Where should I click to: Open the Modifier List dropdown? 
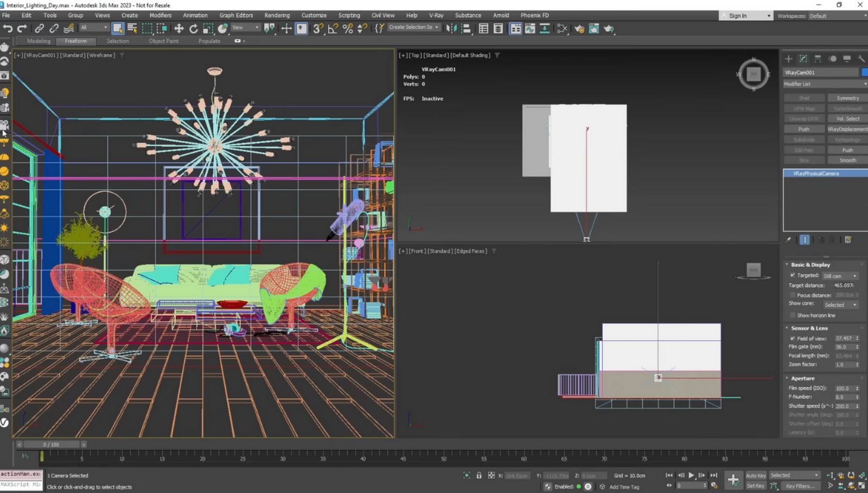pyautogui.click(x=825, y=84)
